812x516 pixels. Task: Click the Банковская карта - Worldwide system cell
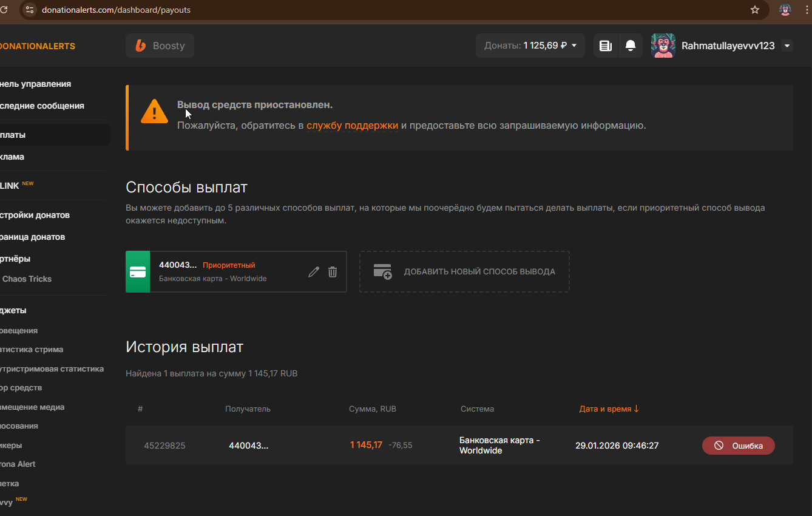[x=499, y=446]
